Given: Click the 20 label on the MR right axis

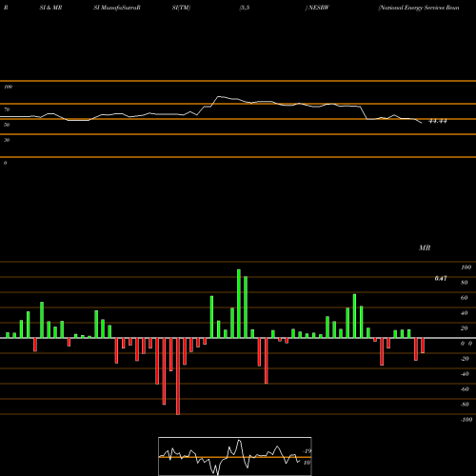Looking at the screenshot, I should [x=465, y=328].
